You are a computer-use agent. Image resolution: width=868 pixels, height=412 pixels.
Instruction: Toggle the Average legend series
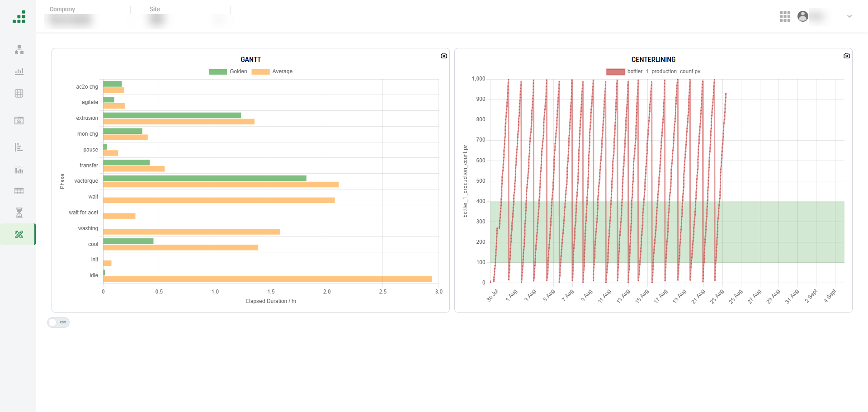(272, 71)
